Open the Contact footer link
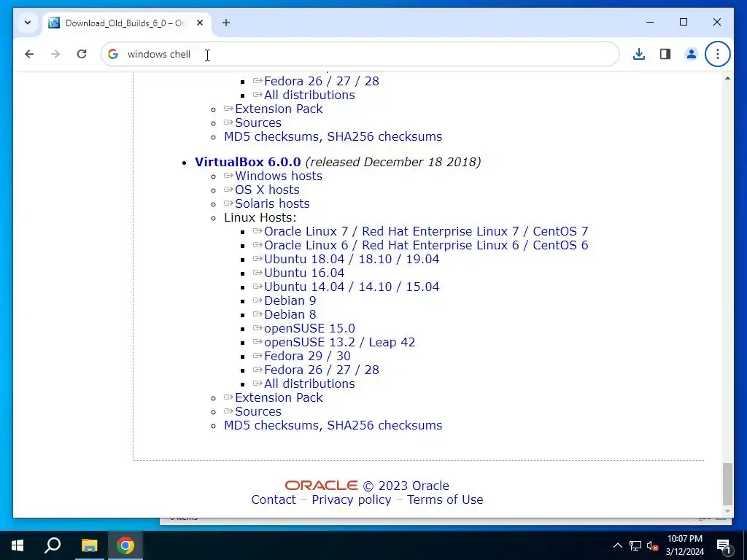The image size is (747, 560). (x=274, y=499)
